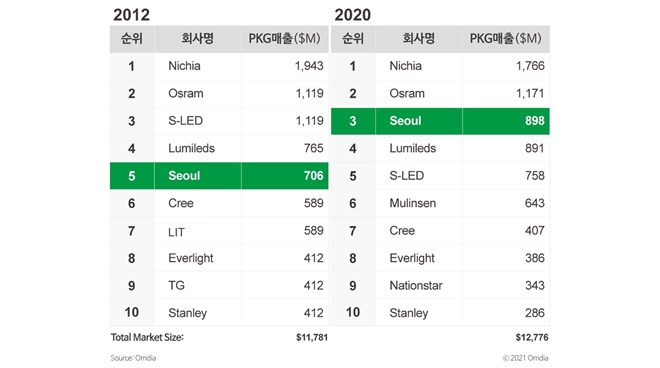Viewport: 660px width, 368px height.
Task: Select the green Seoul row in 2012 table
Action: [219, 176]
